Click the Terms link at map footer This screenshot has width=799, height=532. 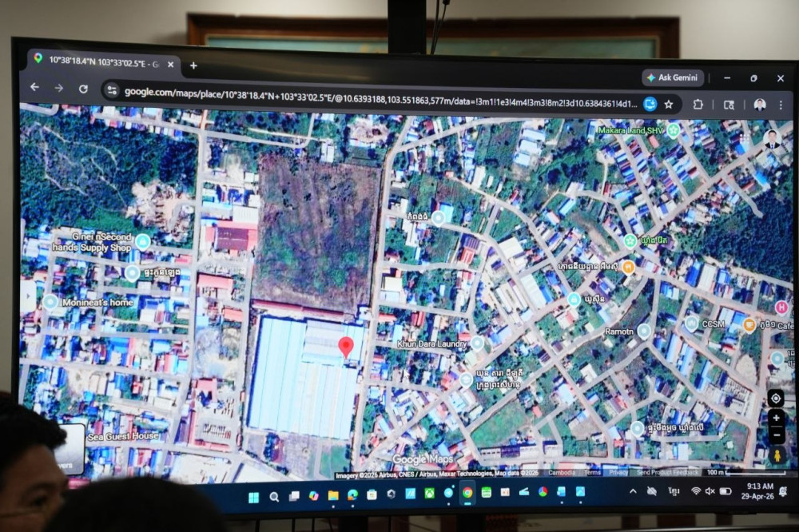point(592,472)
